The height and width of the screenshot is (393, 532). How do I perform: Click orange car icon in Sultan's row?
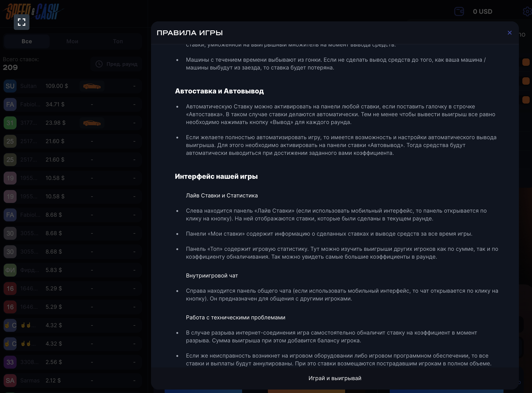click(x=92, y=86)
